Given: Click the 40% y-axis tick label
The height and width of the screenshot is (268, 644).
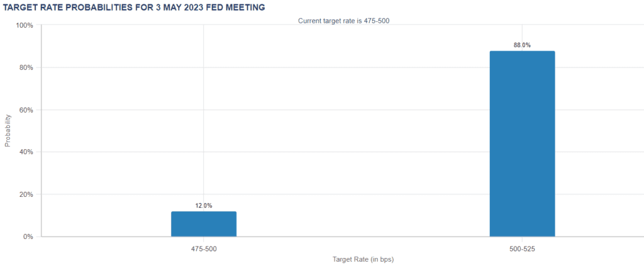Looking at the screenshot, I should [x=26, y=152].
